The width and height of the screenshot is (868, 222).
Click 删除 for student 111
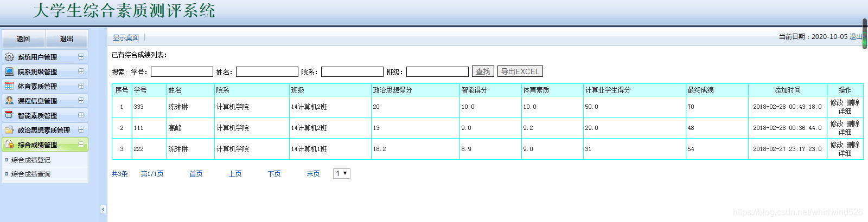click(853, 123)
